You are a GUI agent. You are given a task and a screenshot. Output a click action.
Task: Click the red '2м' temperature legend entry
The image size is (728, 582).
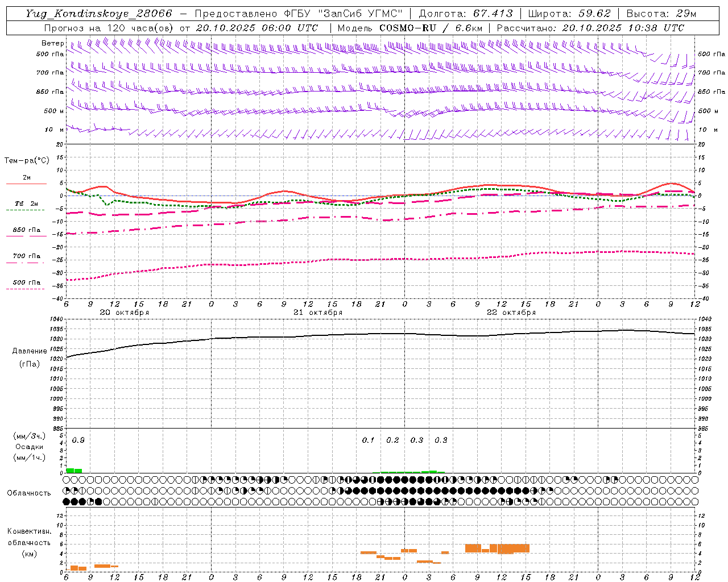click(x=27, y=177)
